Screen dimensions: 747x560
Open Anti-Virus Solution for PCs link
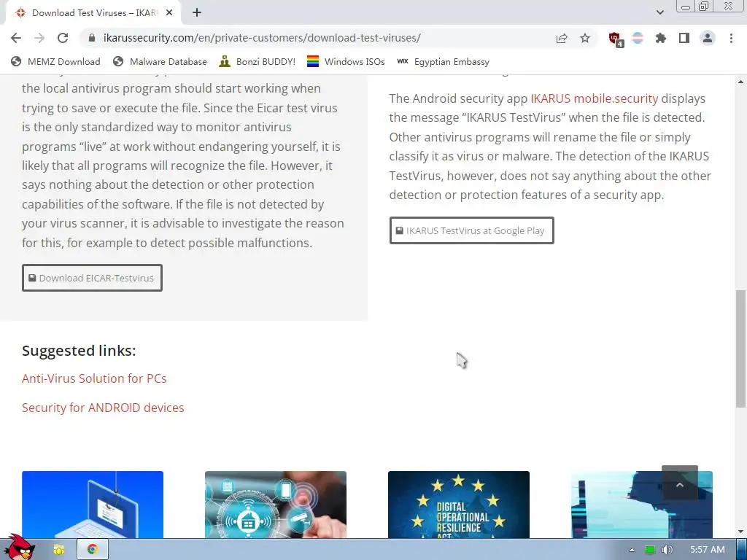click(x=94, y=378)
